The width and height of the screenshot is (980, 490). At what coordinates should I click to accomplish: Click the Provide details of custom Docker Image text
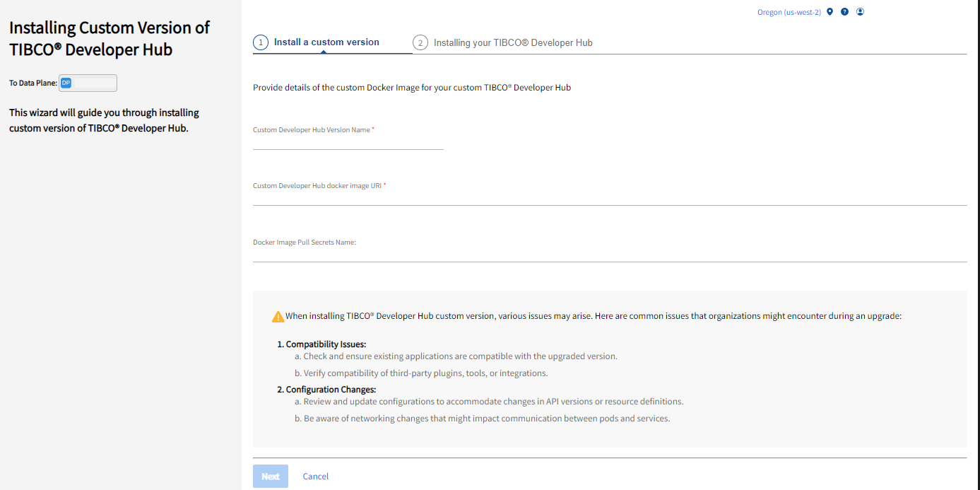(x=411, y=88)
